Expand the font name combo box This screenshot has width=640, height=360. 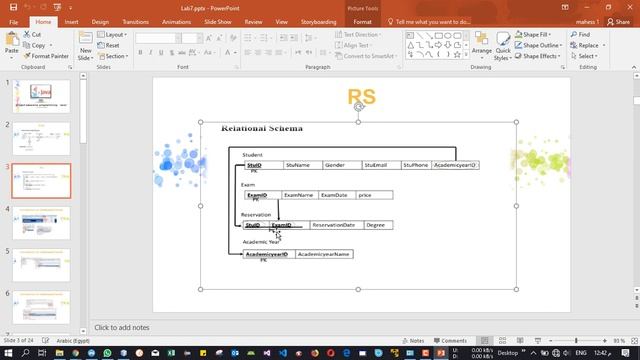tap(178, 38)
